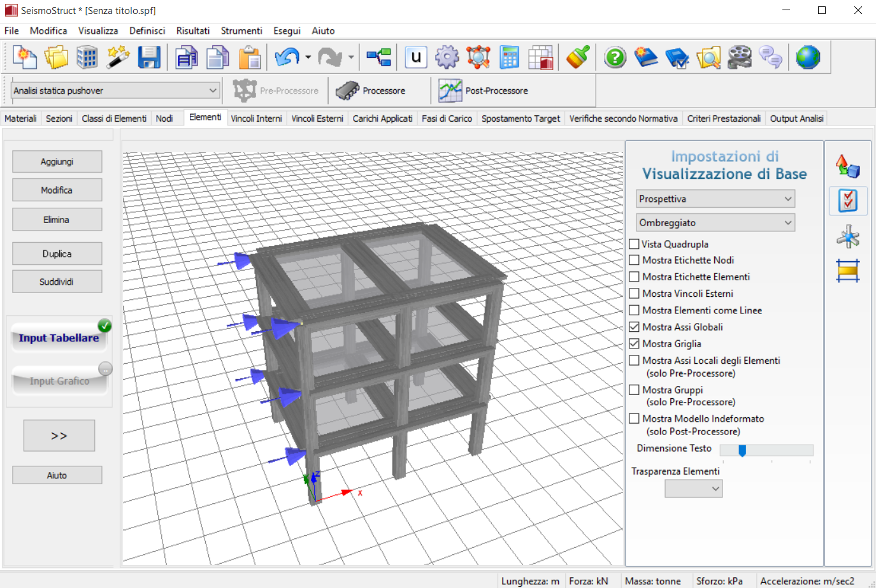The height and width of the screenshot is (588, 876).
Task: Click the paintbrush icon in toolbar
Action: pyautogui.click(x=578, y=57)
